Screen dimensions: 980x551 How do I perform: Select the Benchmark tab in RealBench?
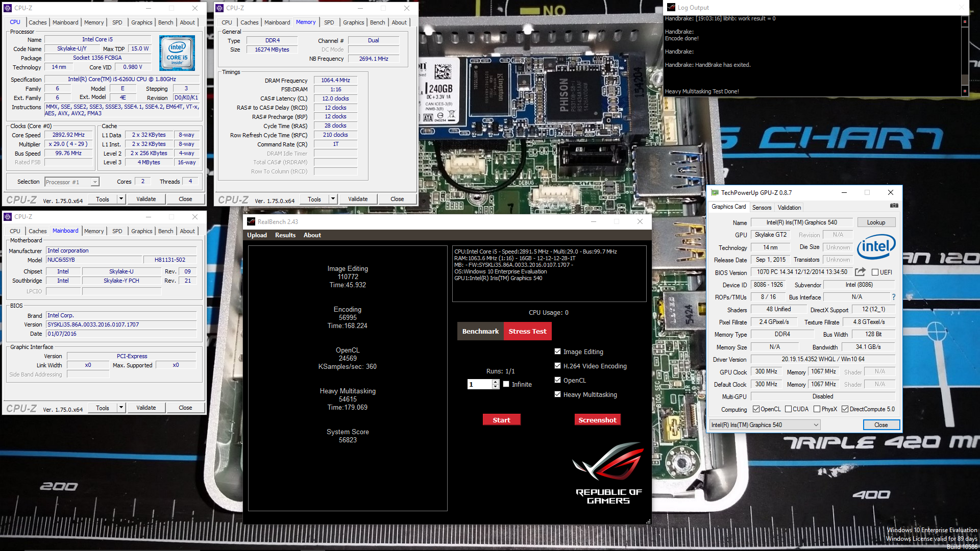(x=480, y=331)
